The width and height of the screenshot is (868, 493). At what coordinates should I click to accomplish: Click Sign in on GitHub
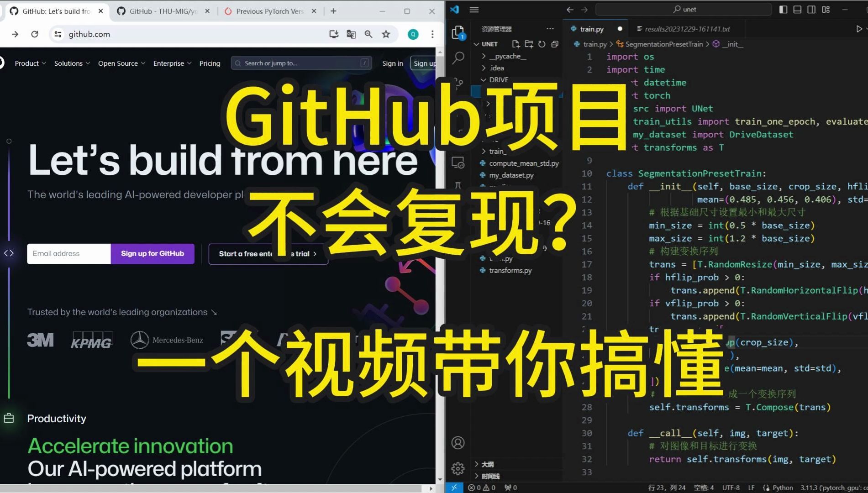pyautogui.click(x=393, y=63)
